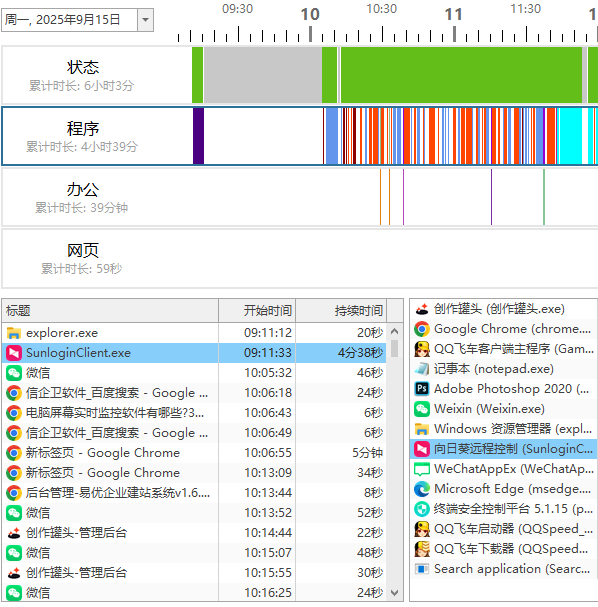The width and height of the screenshot is (598, 607).
Task: Click the 创作罐头.exe icon at list top
Action: coord(422,309)
